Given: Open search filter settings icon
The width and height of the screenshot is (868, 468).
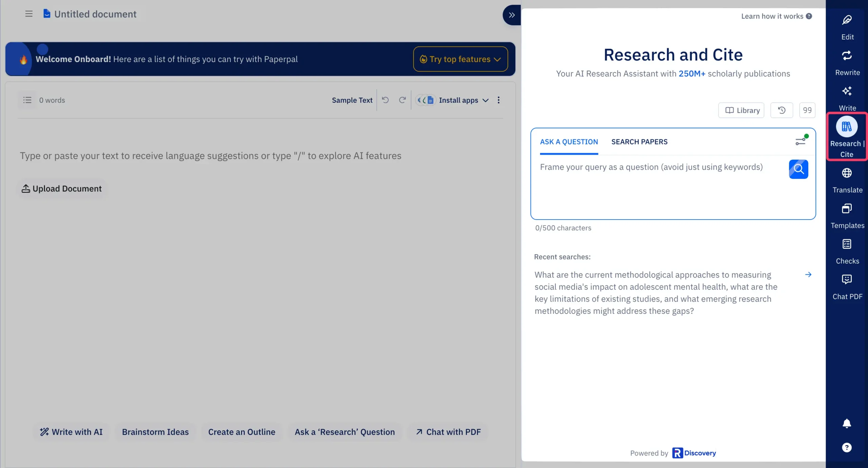Looking at the screenshot, I should 802,141.
